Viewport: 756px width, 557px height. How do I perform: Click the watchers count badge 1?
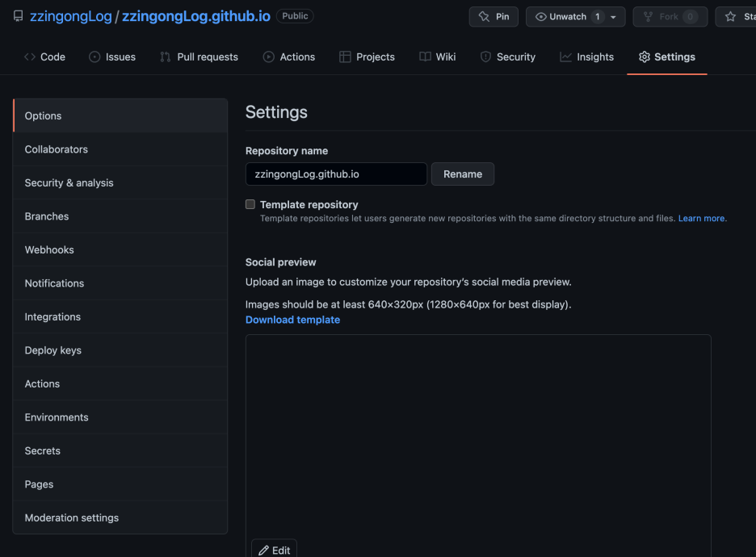(x=598, y=17)
